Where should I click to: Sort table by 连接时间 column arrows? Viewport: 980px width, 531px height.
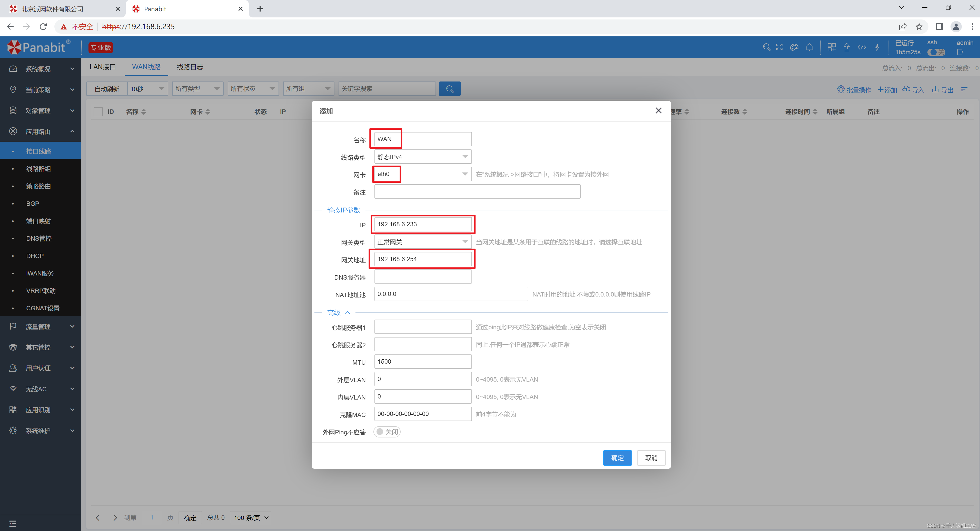815,112
